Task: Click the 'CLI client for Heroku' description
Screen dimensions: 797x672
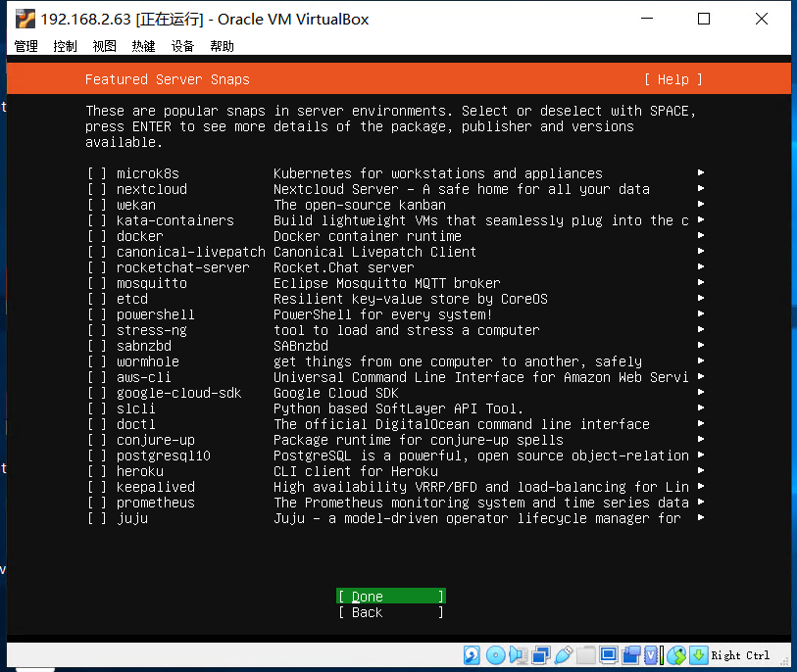Action: 356,471
